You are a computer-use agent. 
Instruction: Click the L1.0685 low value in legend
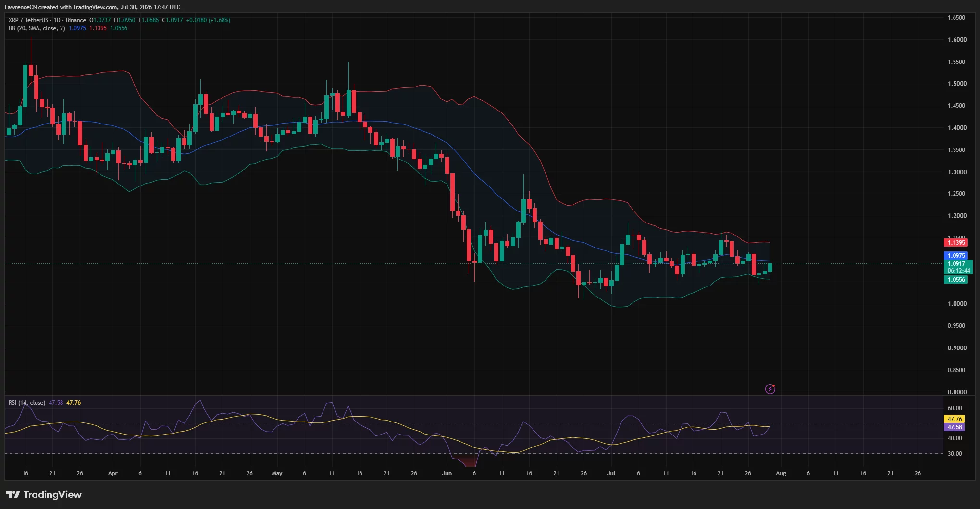coord(149,20)
